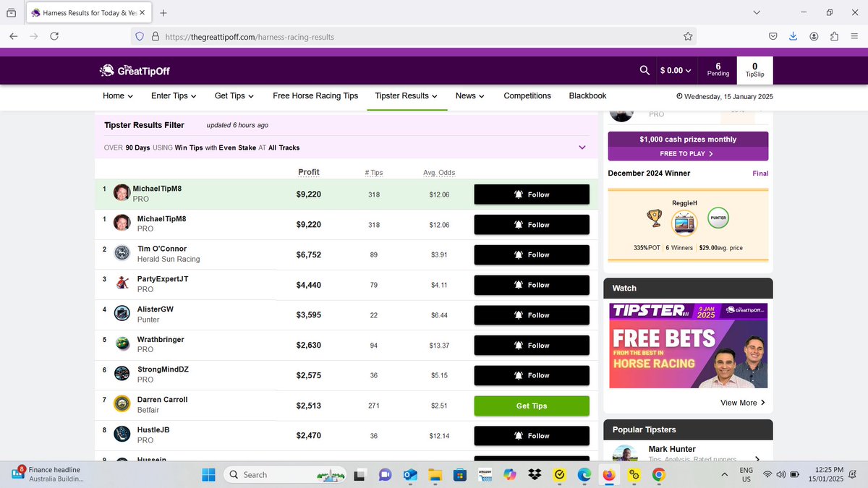
Task: Follow Tim O'Connor
Action: tap(532, 254)
